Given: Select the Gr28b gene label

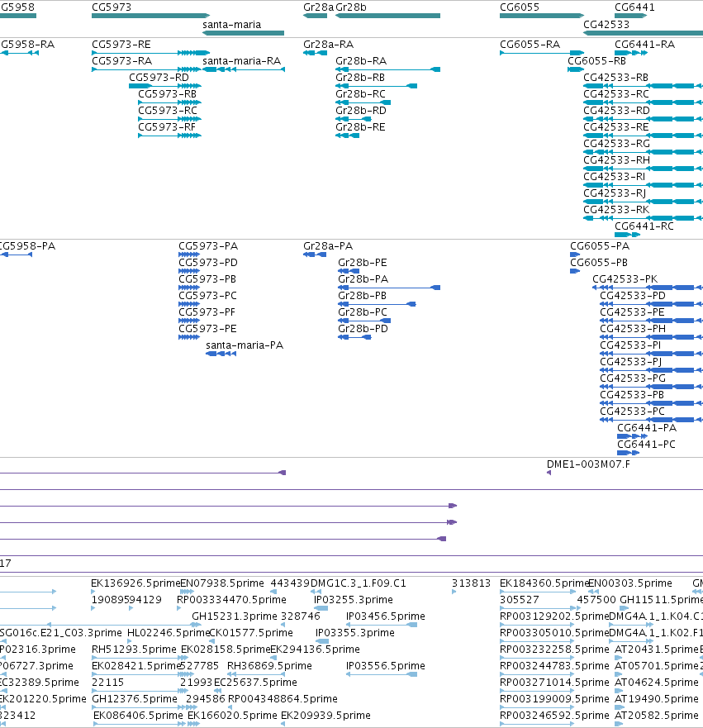Looking at the screenshot, I should [x=351, y=7].
